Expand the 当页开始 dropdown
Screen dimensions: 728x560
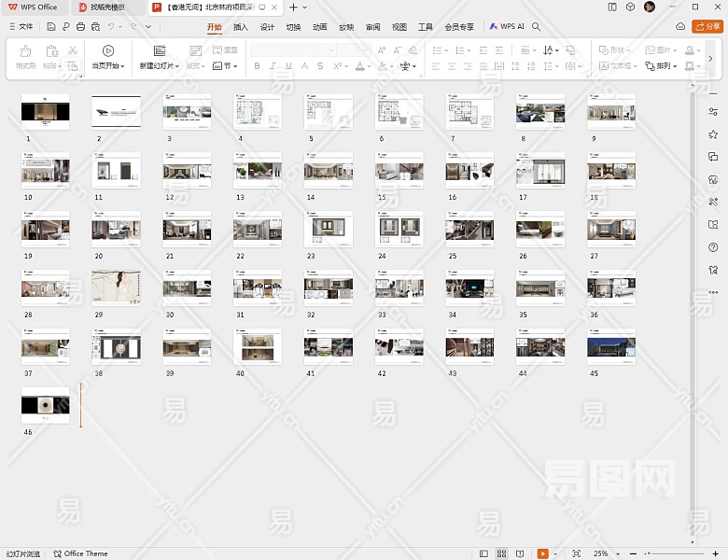coord(121,66)
